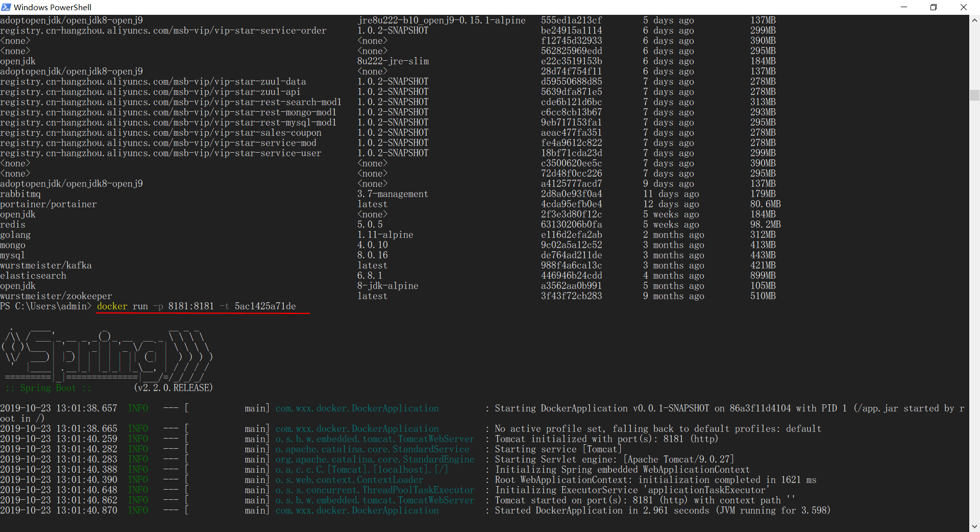The image size is (980, 532).
Task: Click image ID 63130206b0fa
Action: [572, 225]
